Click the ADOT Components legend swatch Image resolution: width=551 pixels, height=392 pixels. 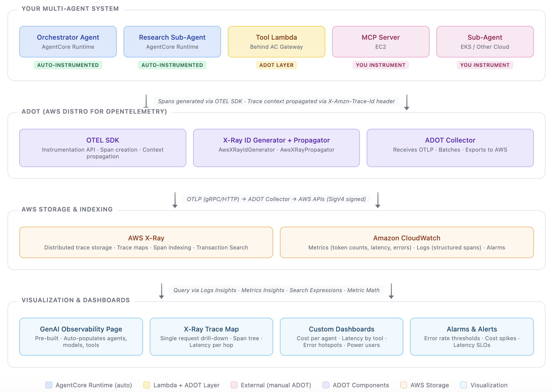click(326, 385)
